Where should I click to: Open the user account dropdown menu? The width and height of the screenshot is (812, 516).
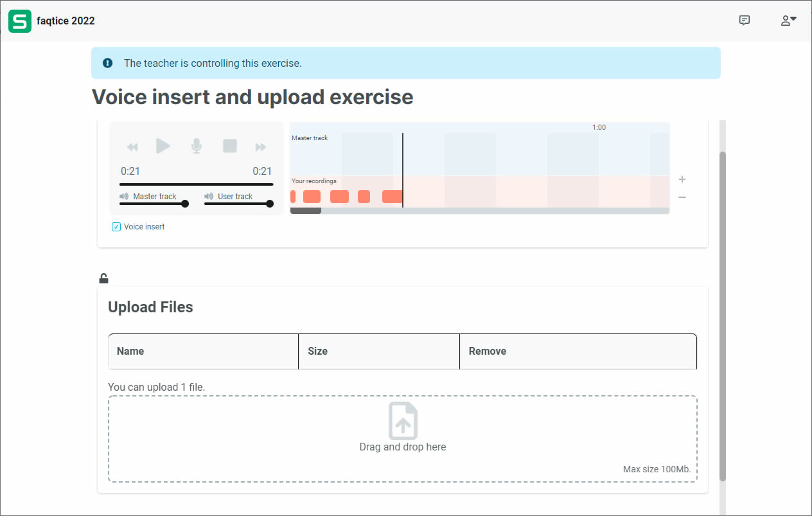(x=788, y=21)
